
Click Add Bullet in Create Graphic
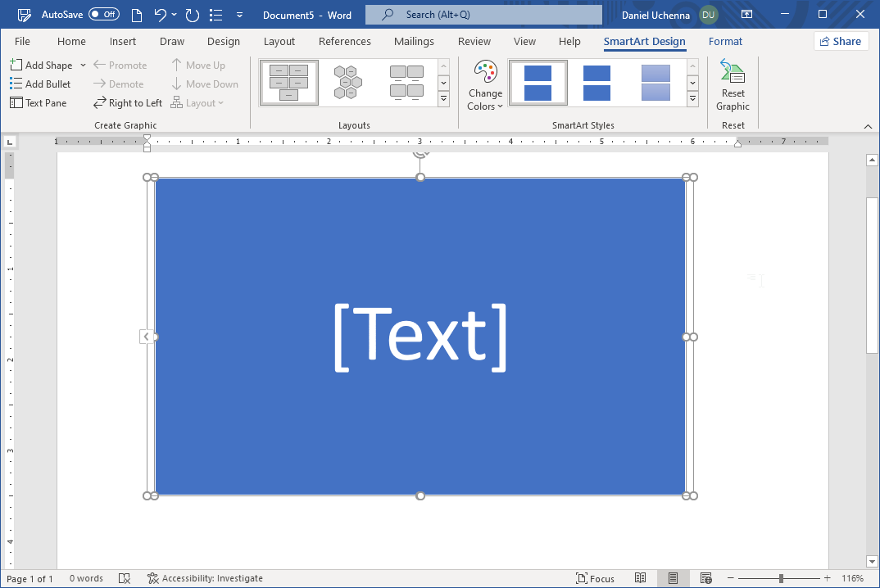coord(41,84)
